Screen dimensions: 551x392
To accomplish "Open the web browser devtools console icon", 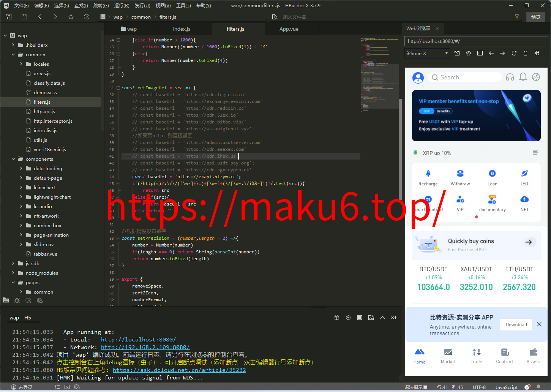I will [x=480, y=53].
